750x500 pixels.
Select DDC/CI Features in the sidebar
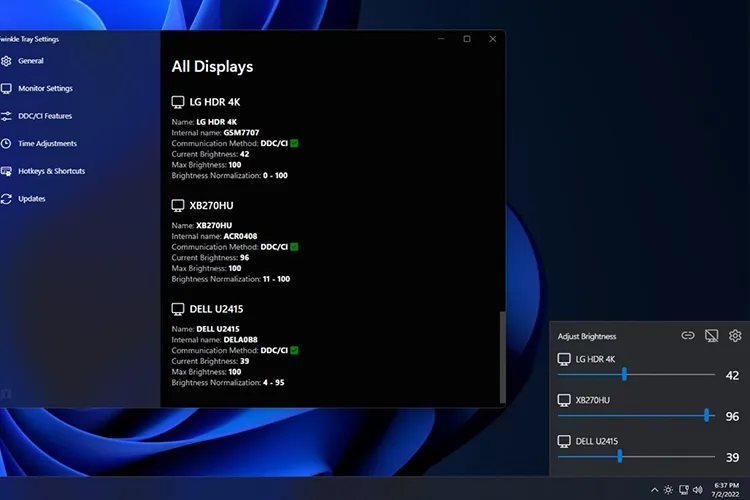44,116
